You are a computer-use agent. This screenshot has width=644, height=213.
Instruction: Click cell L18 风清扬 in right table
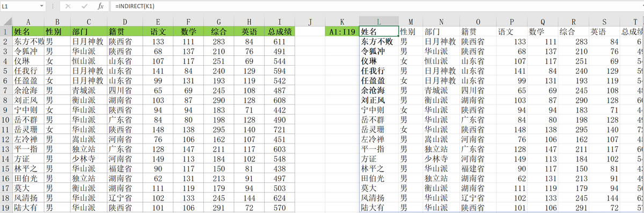pos(379,197)
